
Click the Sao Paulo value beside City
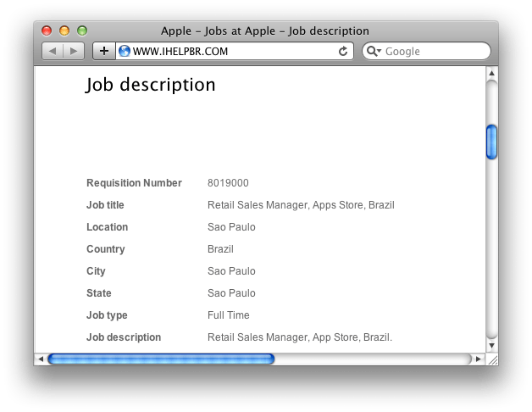(x=231, y=271)
